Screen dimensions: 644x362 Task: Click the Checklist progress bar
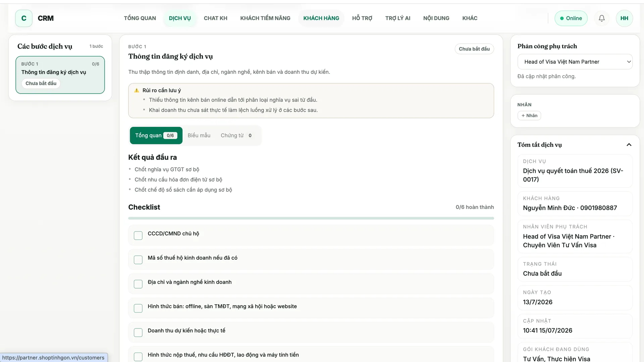(x=311, y=218)
